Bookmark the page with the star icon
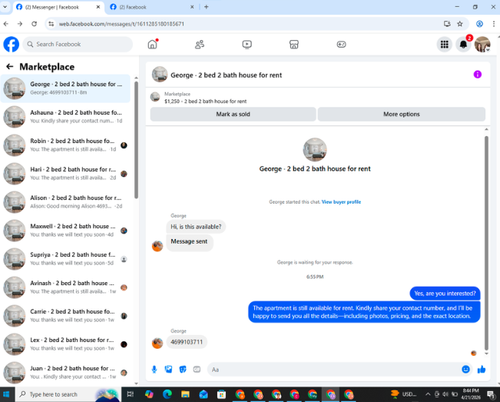This screenshot has width=500, height=402. point(460,24)
